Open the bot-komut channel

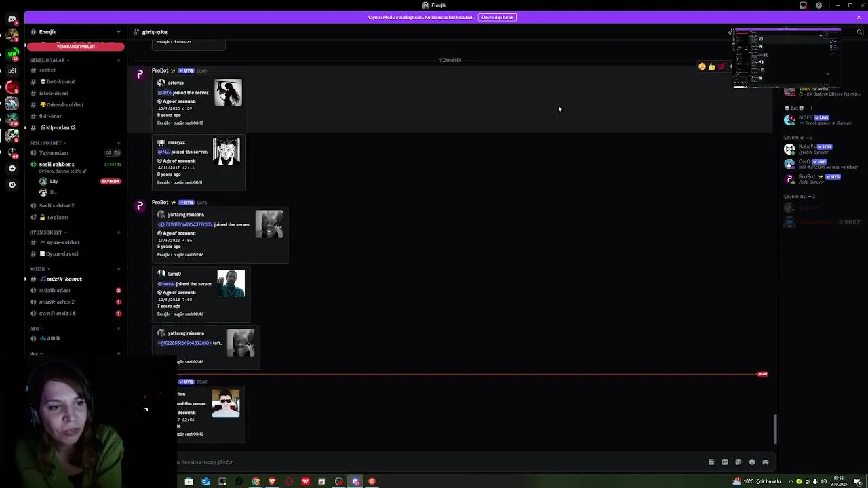(x=75, y=81)
